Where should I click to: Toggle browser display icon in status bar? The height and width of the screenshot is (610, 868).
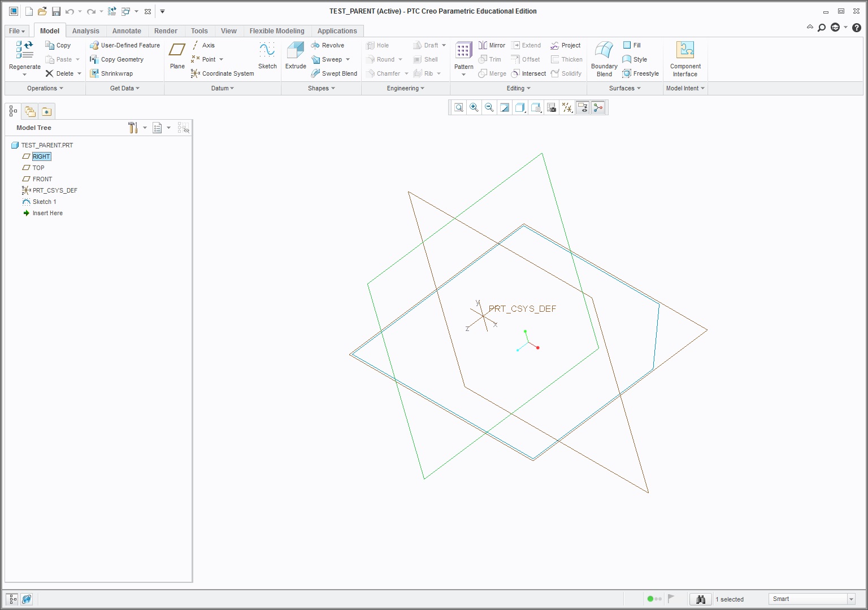point(27,599)
